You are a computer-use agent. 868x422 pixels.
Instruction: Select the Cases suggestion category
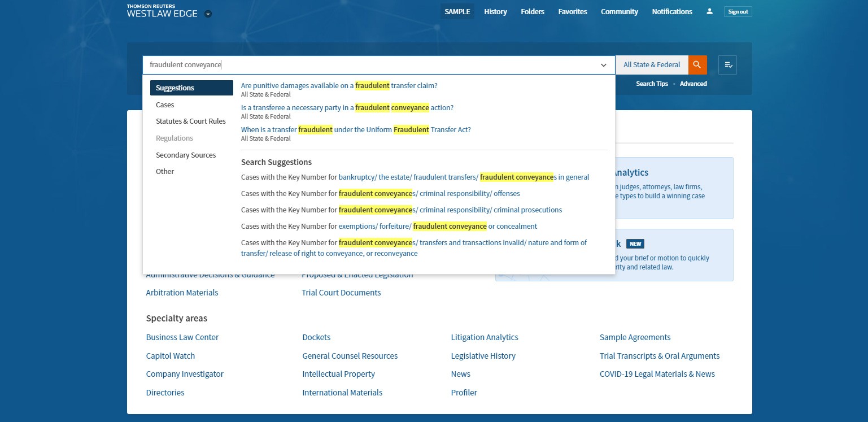pos(165,105)
